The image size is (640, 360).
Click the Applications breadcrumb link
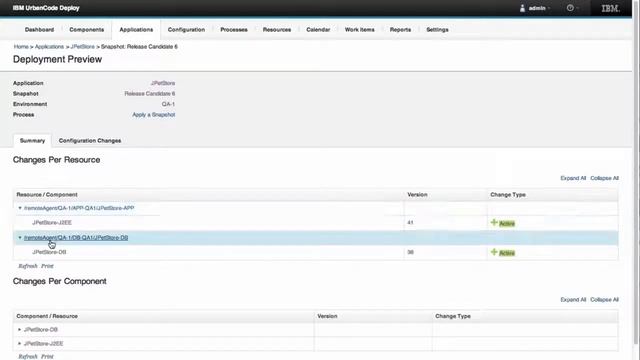point(49,47)
